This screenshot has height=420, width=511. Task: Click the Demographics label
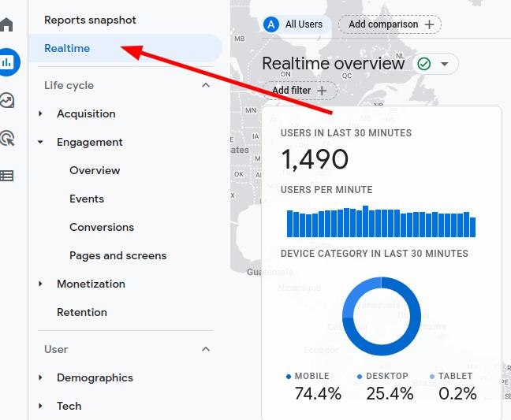(x=95, y=377)
